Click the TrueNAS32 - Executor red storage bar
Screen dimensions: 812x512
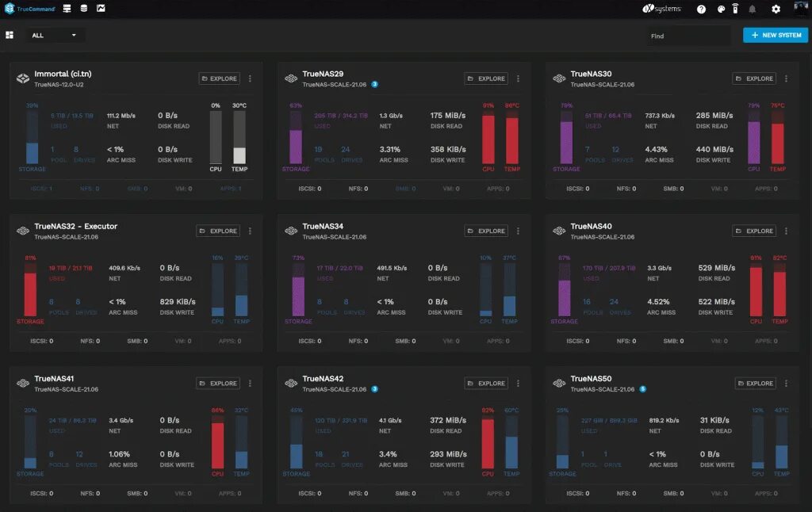(x=31, y=290)
